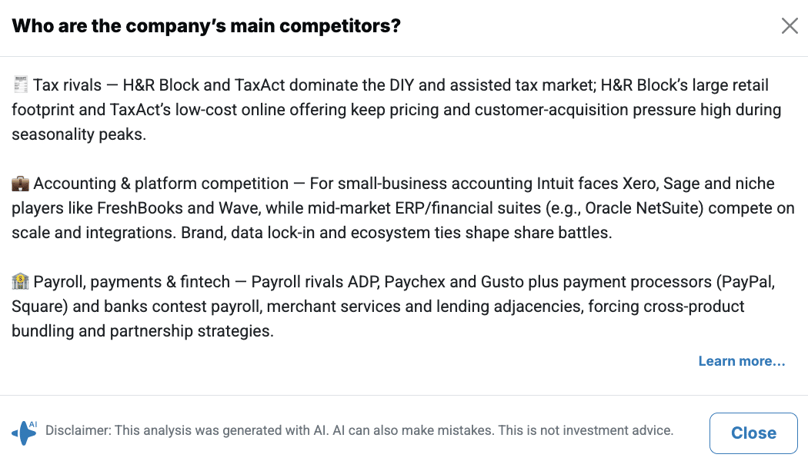
Task: Click the words 'Oracle NetSuite' in the text
Action: pyautogui.click(x=650, y=208)
